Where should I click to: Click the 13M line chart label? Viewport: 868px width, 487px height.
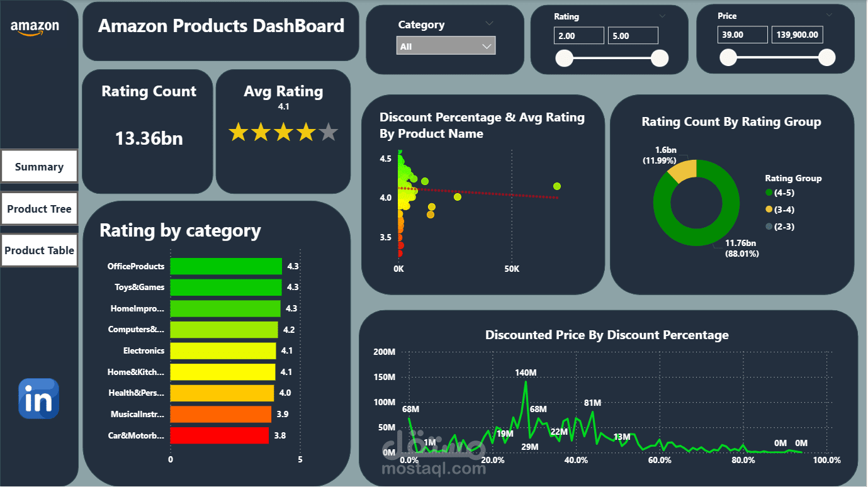tap(621, 437)
